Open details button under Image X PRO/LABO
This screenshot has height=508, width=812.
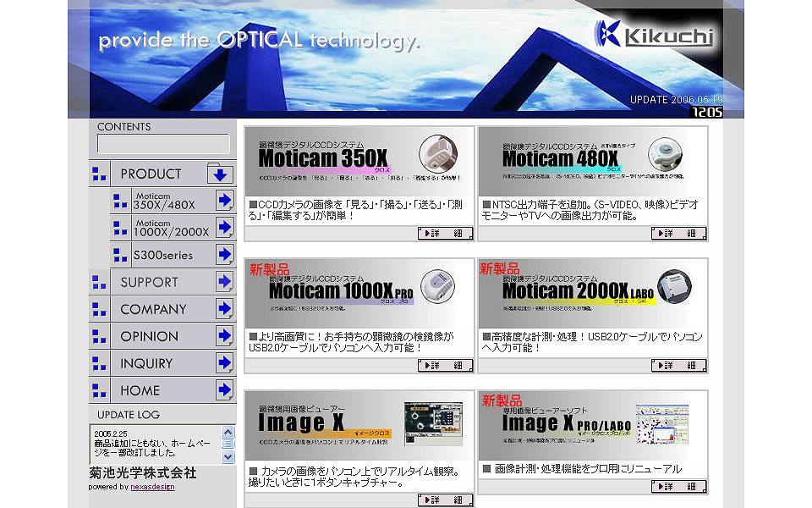pyautogui.click(x=679, y=486)
